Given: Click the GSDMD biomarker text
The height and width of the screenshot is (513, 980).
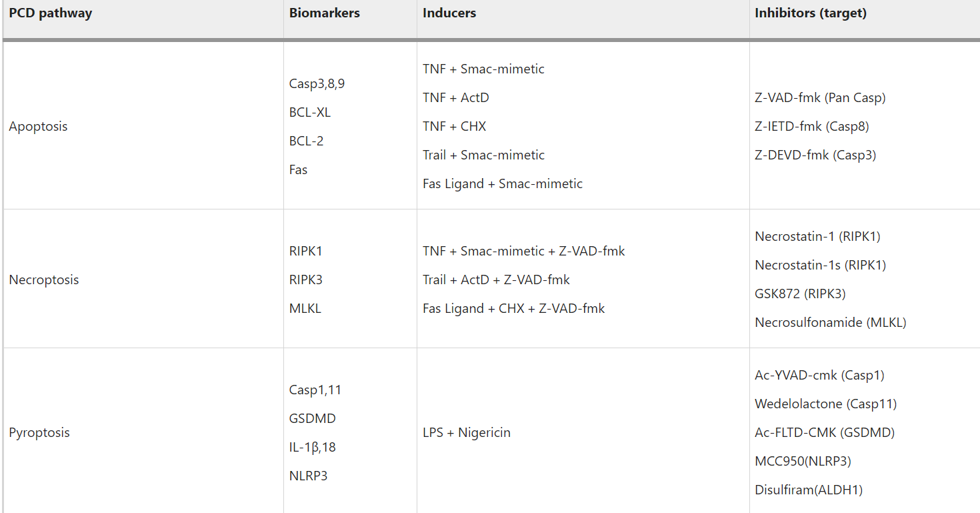Looking at the screenshot, I should pyautogui.click(x=313, y=419).
